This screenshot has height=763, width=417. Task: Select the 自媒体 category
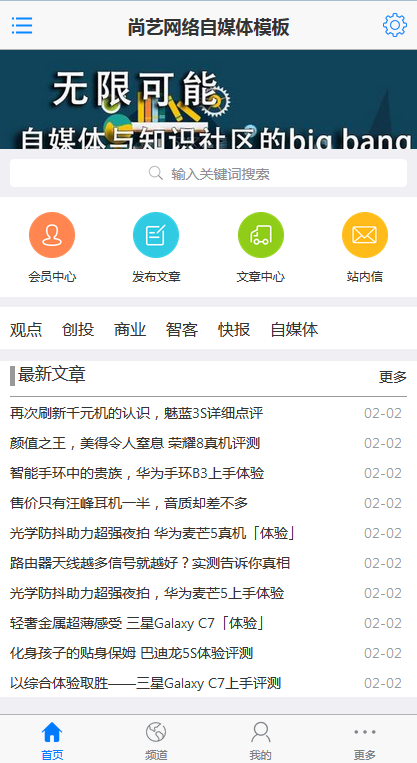point(294,329)
